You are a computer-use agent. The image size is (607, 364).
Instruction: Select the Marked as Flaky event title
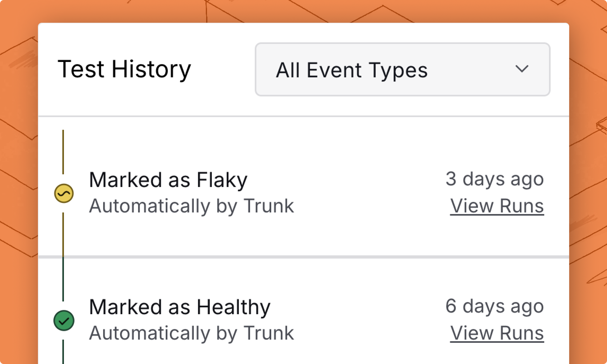pyautogui.click(x=168, y=180)
